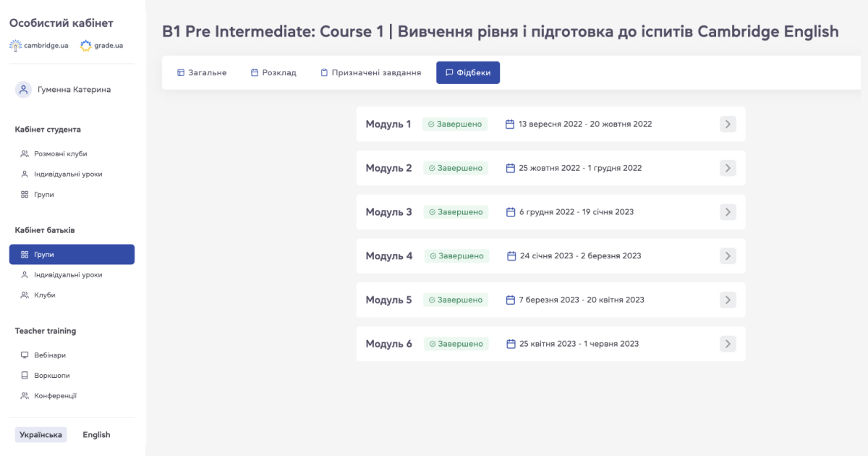Switch language to English
This screenshot has width=868, height=456.
pos(96,435)
